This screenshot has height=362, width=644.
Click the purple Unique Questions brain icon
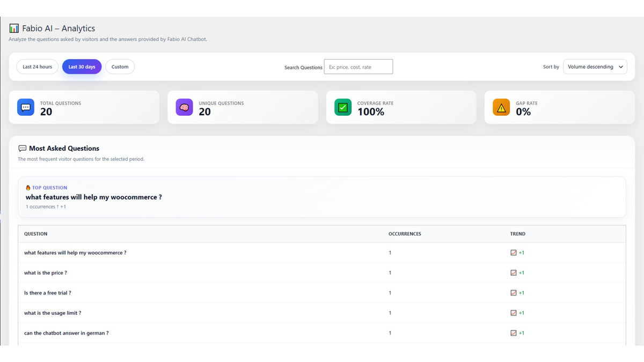click(184, 107)
